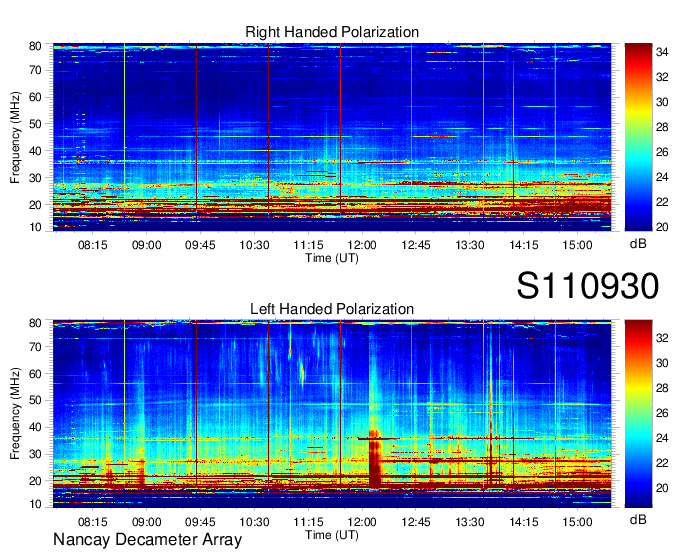Viewport: 680px width, 552px height.
Task: Click the 20 dB mark on Left Handed colorbar
Action: [662, 488]
